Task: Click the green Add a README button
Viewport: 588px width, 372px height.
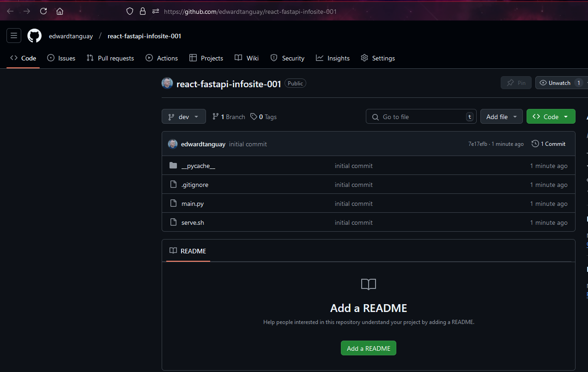Action: (x=368, y=348)
